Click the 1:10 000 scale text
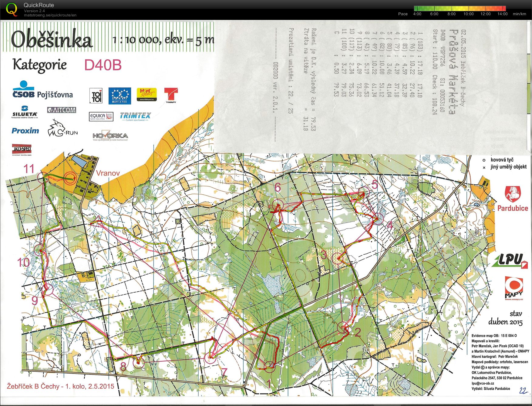The width and height of the screenshot is (532, 406). pyautogui.click(x=163, y=40)
